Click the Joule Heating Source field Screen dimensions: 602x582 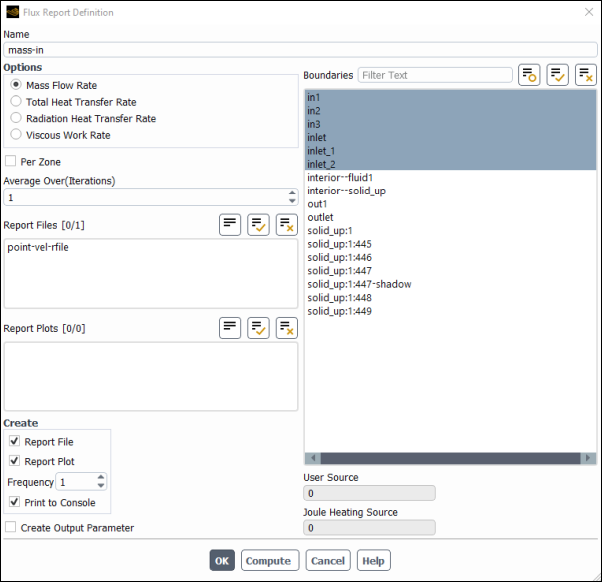click(x=369, y=528)
